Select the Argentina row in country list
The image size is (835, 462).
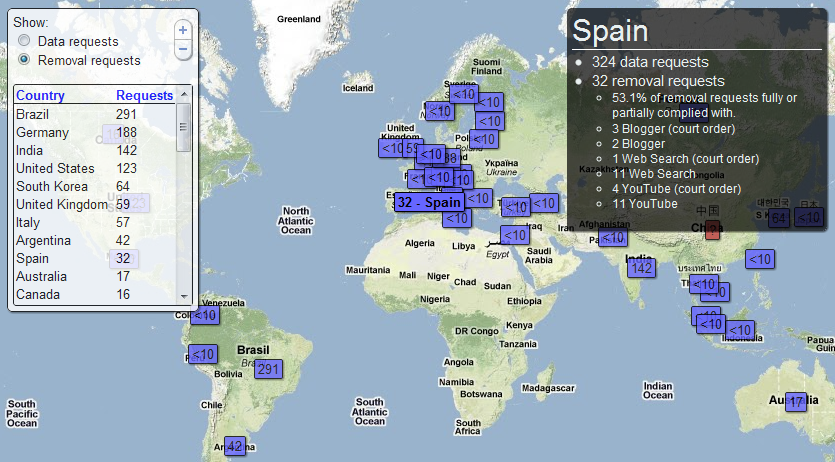point(95,241)
